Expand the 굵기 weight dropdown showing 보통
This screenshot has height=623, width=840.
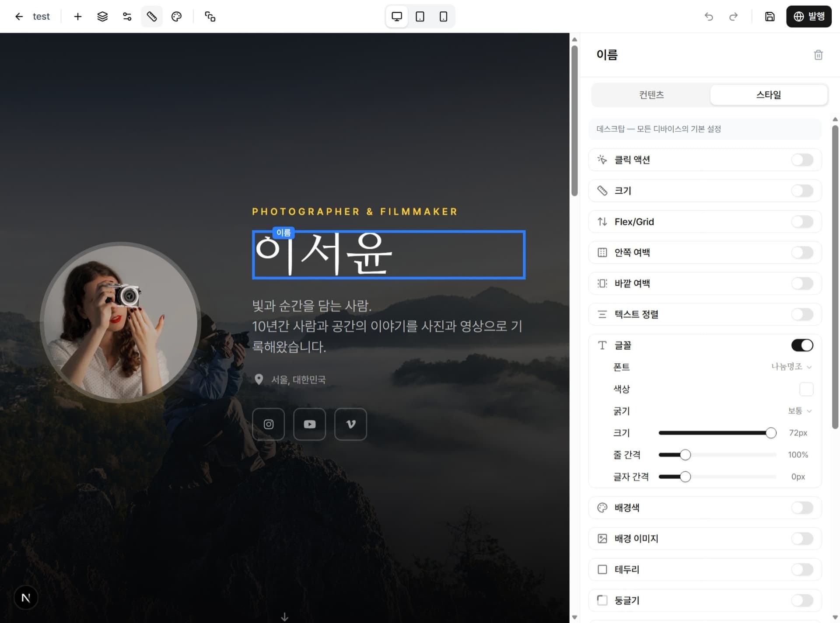799,411
